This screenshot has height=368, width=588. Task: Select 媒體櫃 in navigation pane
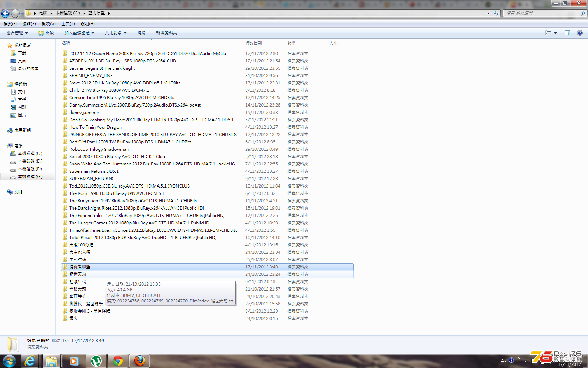click(x=17, y=84)
